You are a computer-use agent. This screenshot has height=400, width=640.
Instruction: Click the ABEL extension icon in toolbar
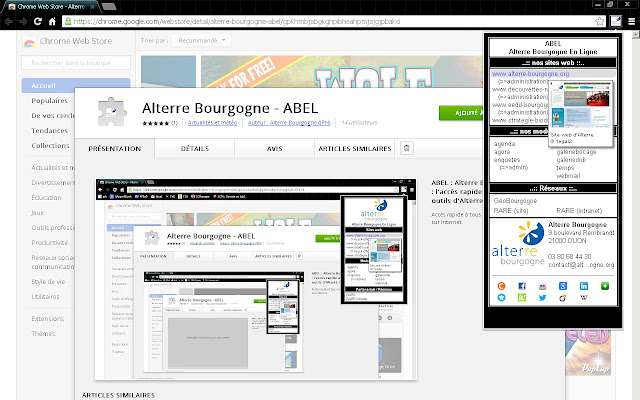(x=616, y=21)
